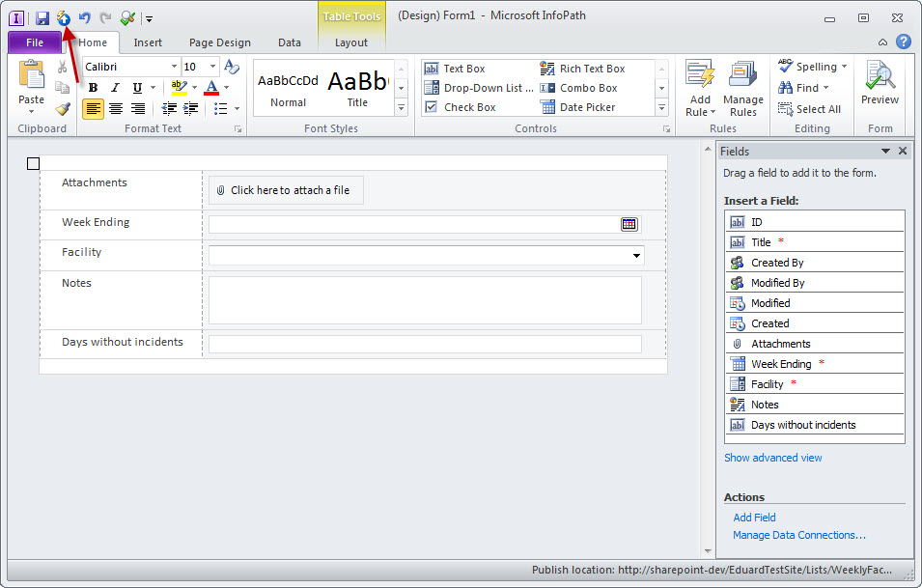Image resolution: width=922 pixels, height=588 pixels.
Task: Insert a Combo Box control
Action: pyautogui.click(x=578, y=88)
